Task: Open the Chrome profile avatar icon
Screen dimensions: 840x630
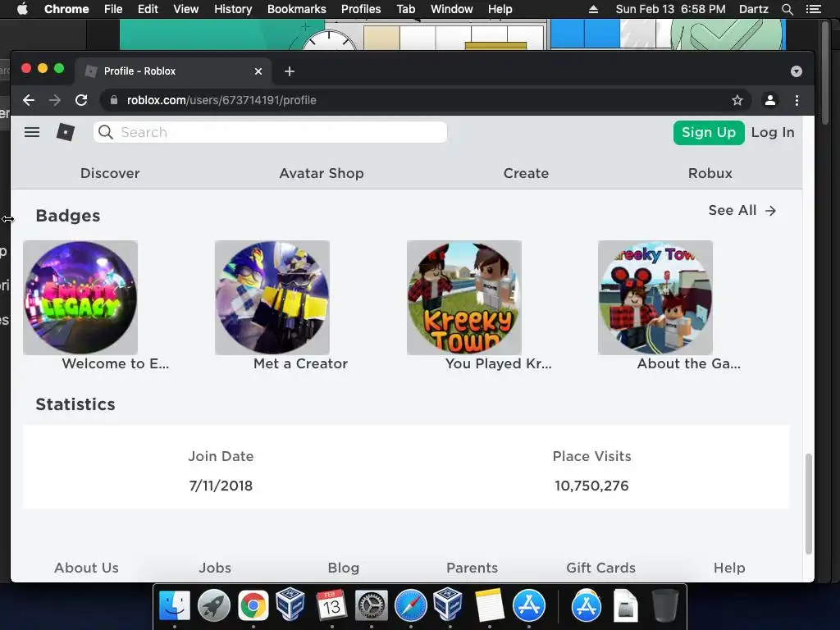Action: pyautogui.click(x=769, y=100)
